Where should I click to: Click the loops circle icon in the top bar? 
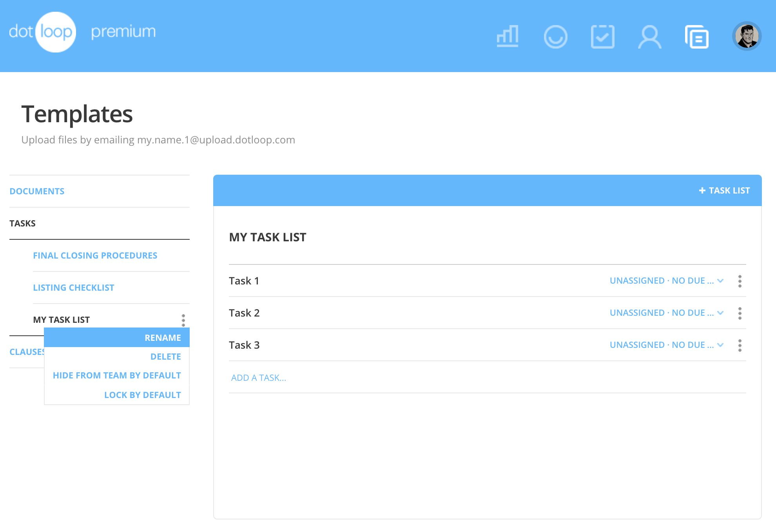pyautogui.click(x=556, y=37)
